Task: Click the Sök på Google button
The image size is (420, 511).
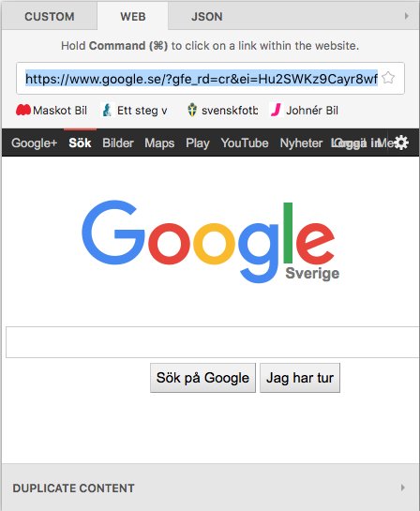Action: (202, 378)
